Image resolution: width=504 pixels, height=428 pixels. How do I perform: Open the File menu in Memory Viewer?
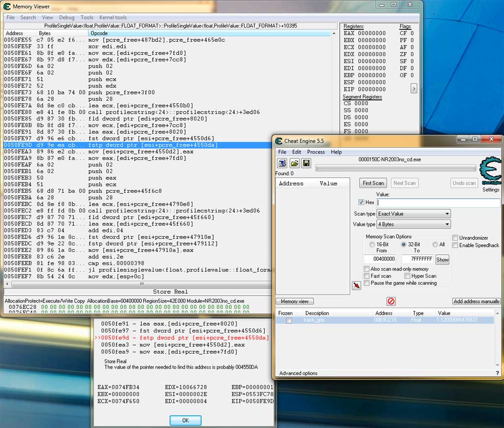coord(11,17)
